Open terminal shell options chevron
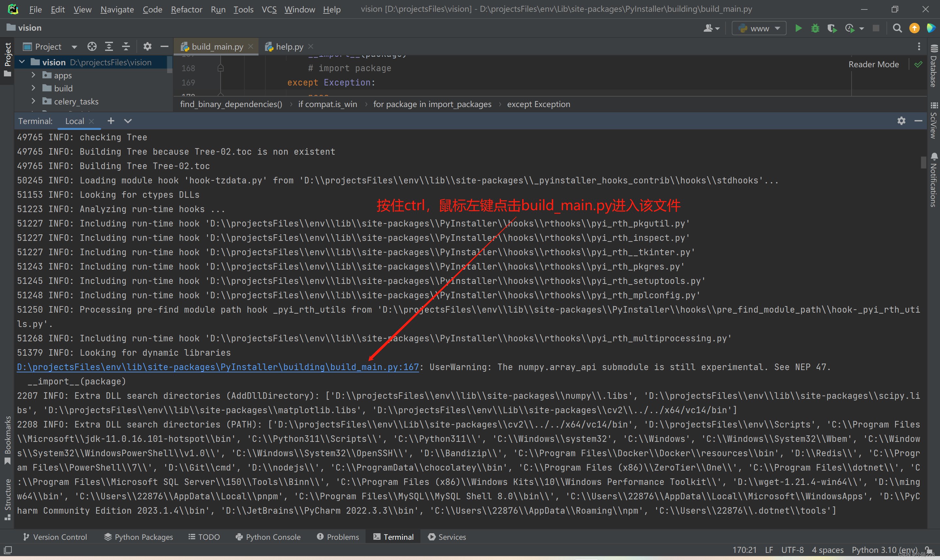940x560 pixels. (x=128, y=121)
